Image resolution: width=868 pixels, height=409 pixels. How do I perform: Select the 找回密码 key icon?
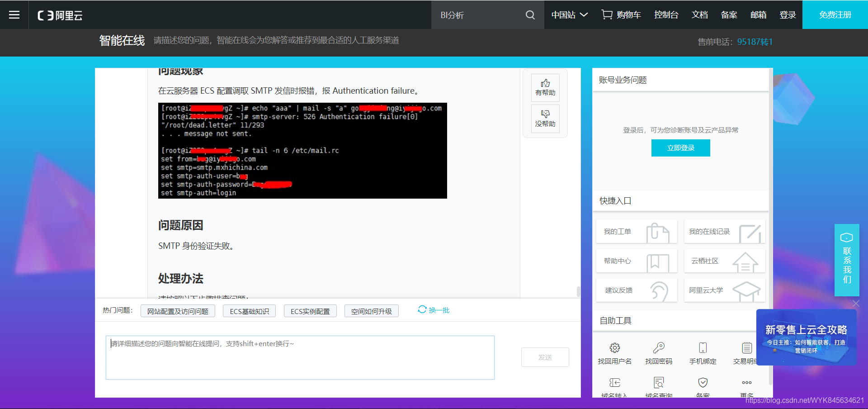click(659, 348)
